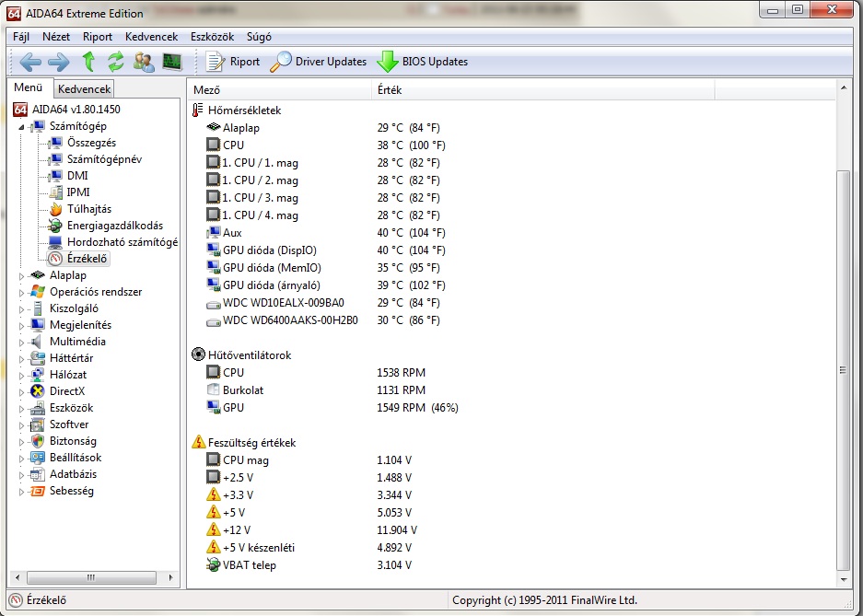This screenshot has height=616, width=863.
Task: Open the Nézet menu
Action: [56, 37]
